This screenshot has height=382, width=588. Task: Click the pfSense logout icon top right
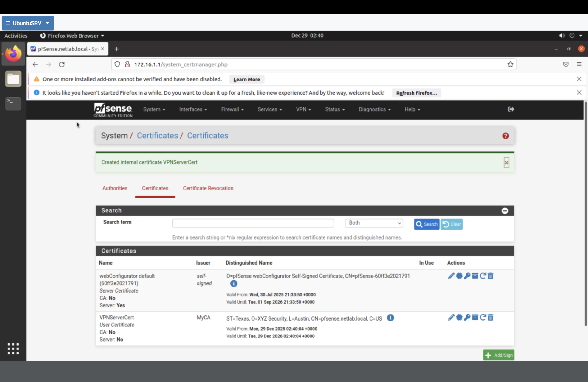[x=511, y=109]
